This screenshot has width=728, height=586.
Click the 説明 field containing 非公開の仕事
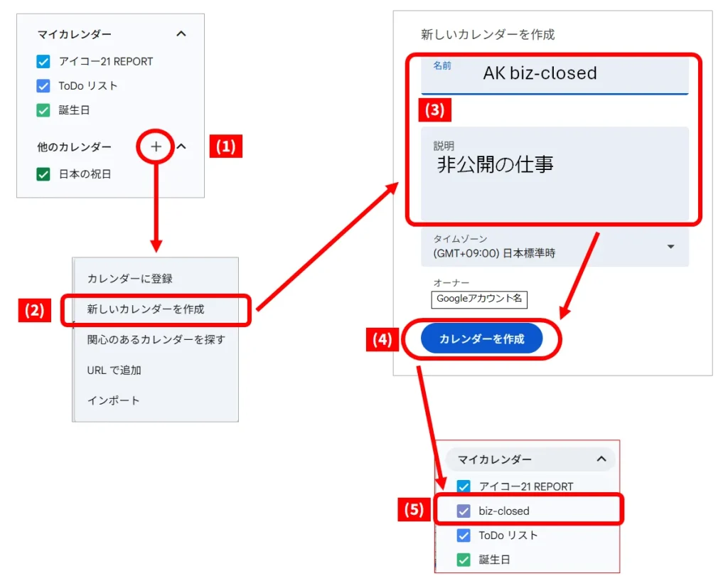[555, 174]
